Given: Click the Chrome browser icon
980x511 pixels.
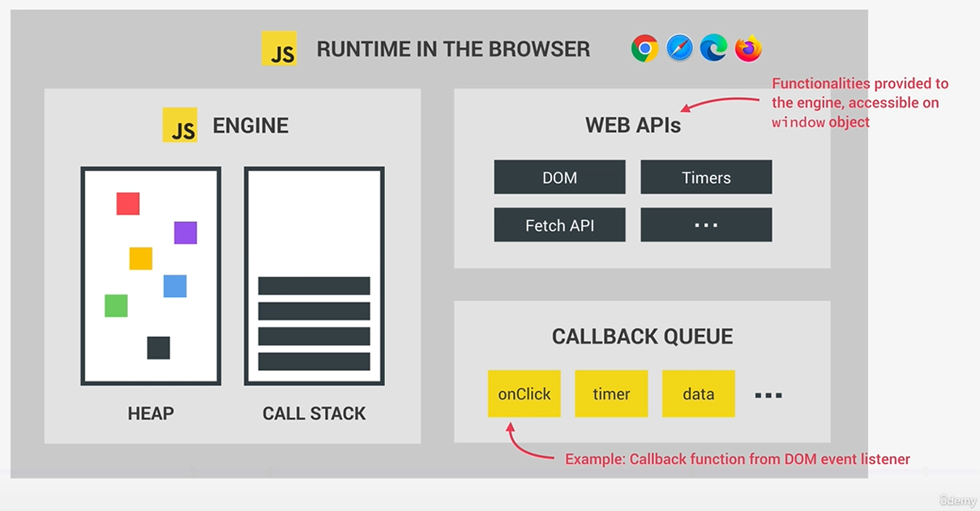Looking at the screenshot, I should (644, 49).
